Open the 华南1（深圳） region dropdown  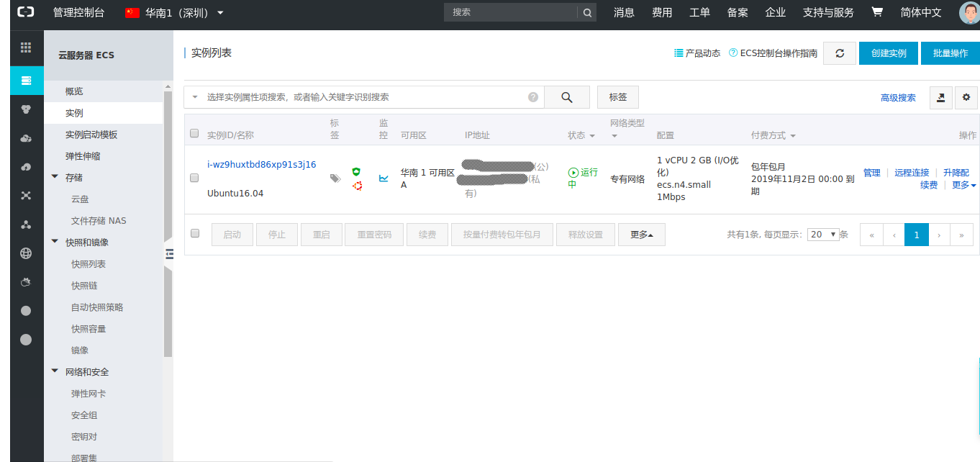click(174, 13)
